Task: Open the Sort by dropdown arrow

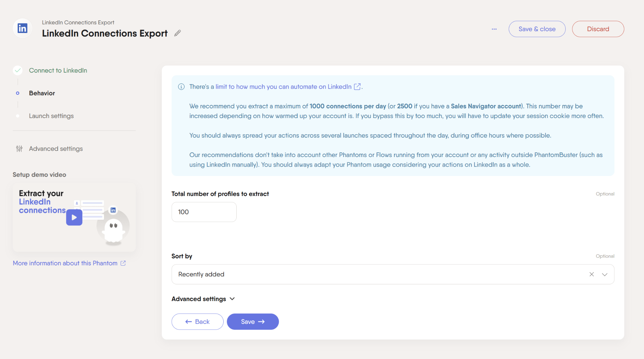Action: (605, 274)
